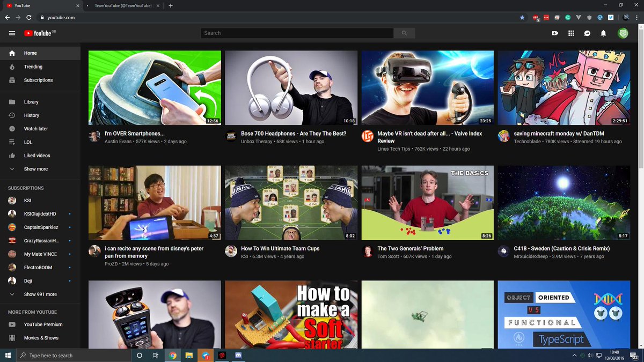Expand Show 991 more subscriptions
The image size is (644, 362).
40,294
